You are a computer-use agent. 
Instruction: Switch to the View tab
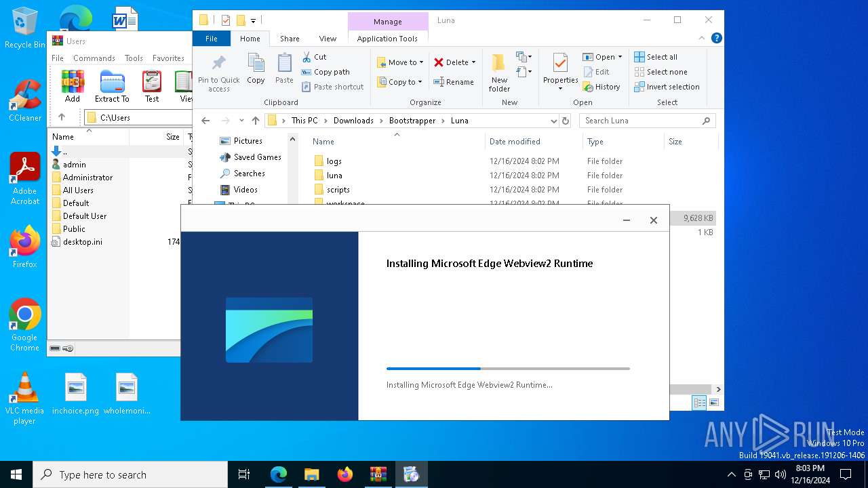pyautogui.click(x=328, y=39)
